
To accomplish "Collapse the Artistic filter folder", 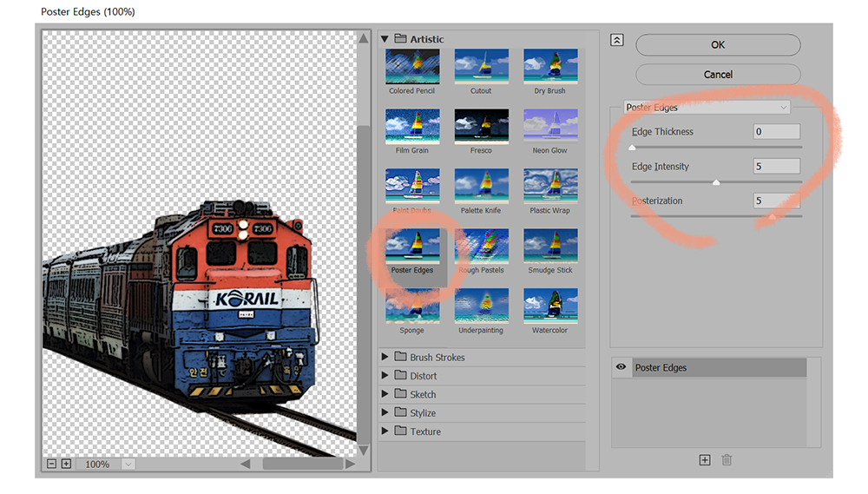I will coord(385,39).
